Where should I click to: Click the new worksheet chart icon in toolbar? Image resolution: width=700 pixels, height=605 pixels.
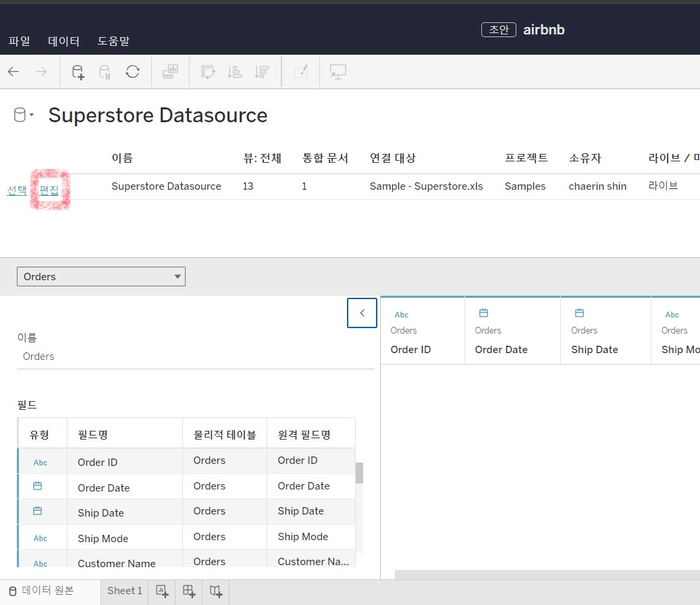(x=170, y=72)
